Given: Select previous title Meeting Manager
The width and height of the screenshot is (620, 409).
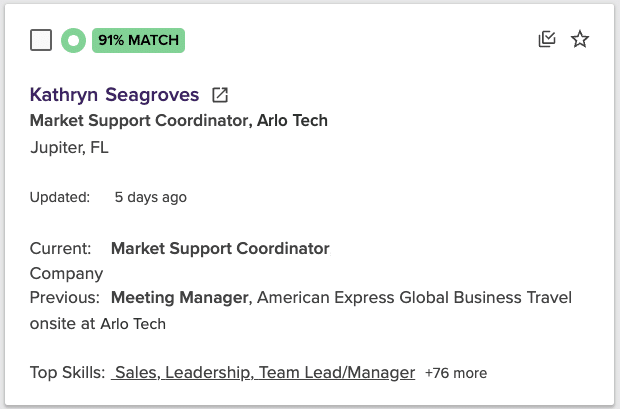Looking at the screenshot, I should 180,297.
